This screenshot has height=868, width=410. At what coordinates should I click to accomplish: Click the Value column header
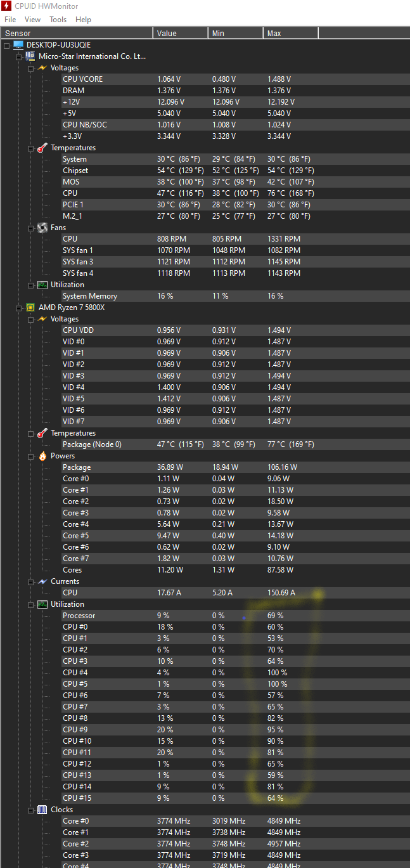pyautogui.click(x=180, y=33)
